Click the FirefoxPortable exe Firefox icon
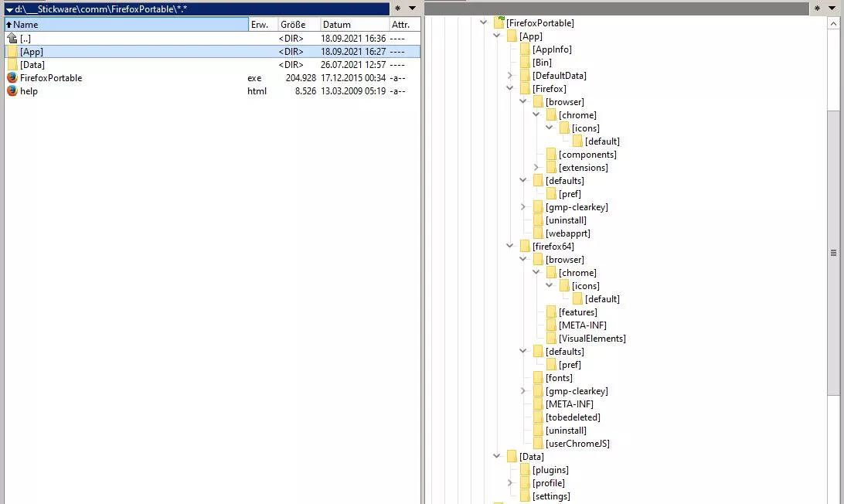Viewport: 844px width, 504px height. [x=12, y=77]
